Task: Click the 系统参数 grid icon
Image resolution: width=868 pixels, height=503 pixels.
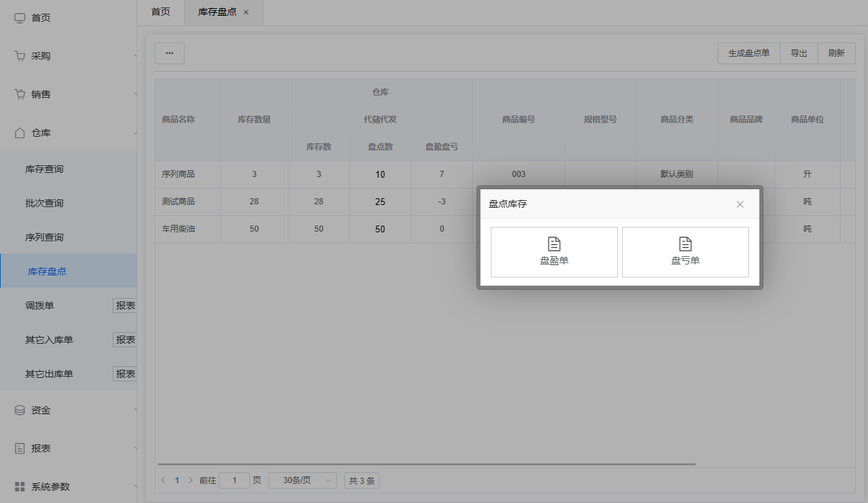Action: [20, 487]
